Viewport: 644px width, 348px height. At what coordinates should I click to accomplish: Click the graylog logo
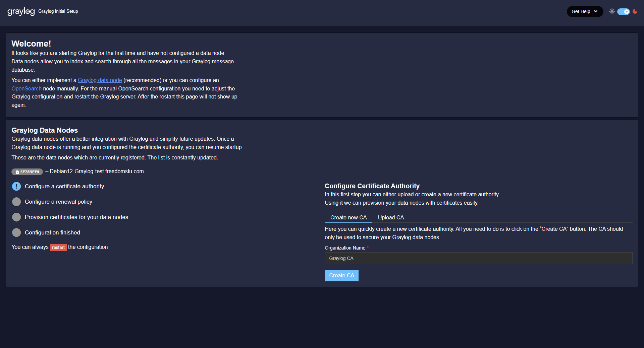click(x=21, y=11)
